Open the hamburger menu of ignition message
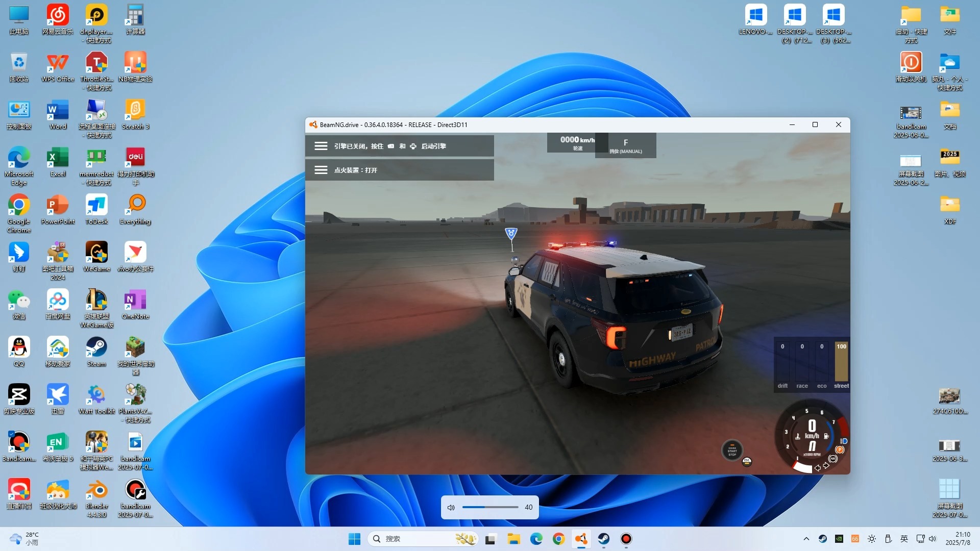The height and width of the screenshot is (551, 980). [321, 170]
